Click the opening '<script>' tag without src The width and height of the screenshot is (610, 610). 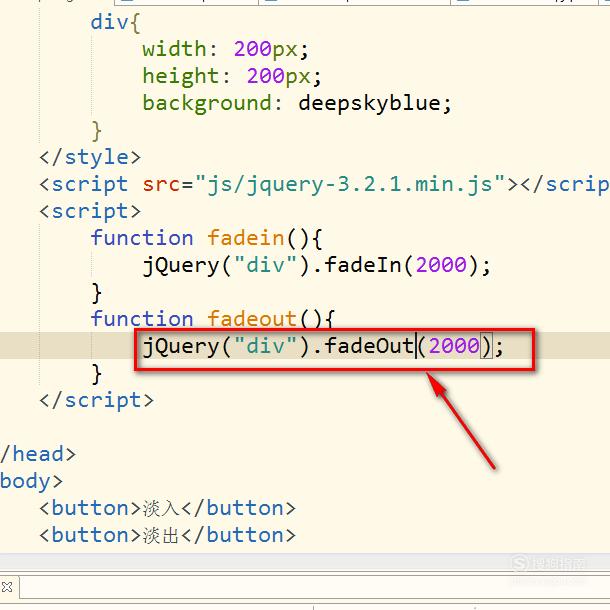pyautogui.click(x=90, y=212)
